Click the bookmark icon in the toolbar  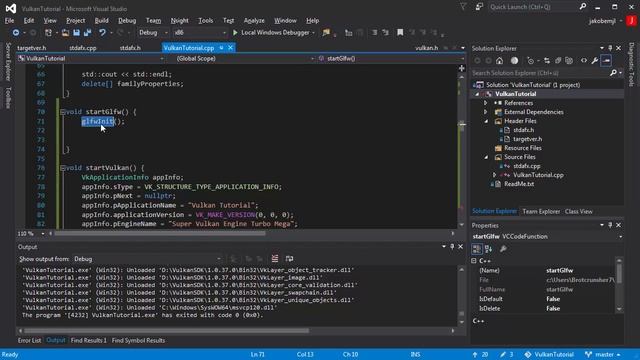(x=400, y=33)
